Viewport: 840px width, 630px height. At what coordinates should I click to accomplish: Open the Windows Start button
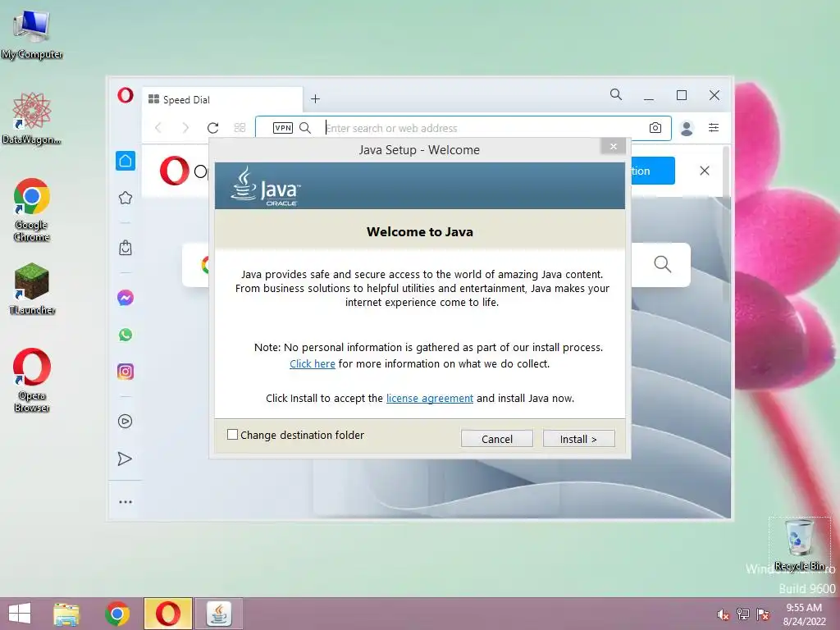pos(20,614)
